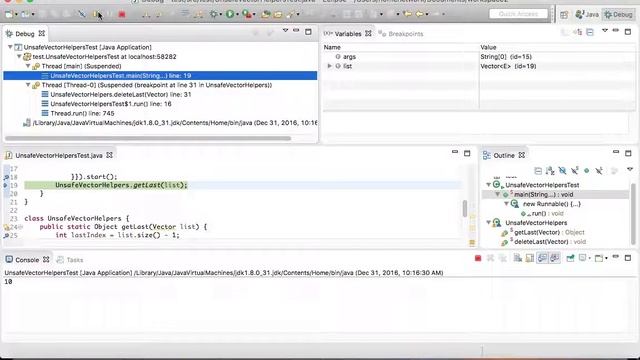Screen dimensions: 640x360
Task: Click the Resume debugging toolbar icon
Action: pyautogui.click(x=96, y=15)
